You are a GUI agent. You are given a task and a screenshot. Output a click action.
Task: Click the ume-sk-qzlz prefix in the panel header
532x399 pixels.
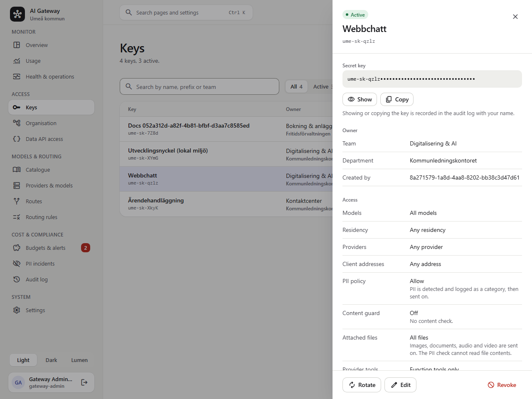tap(359, 41)
